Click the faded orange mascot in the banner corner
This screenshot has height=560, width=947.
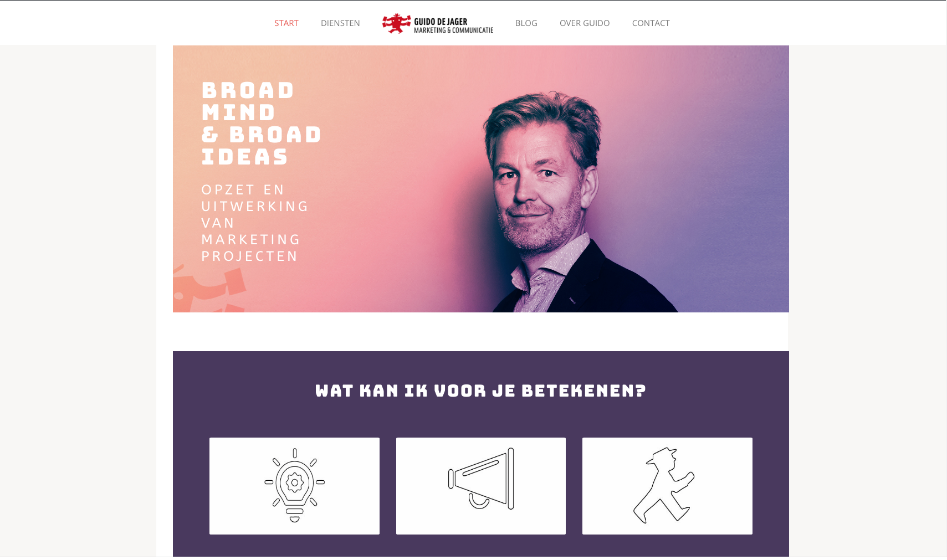(x=209, y=289)
